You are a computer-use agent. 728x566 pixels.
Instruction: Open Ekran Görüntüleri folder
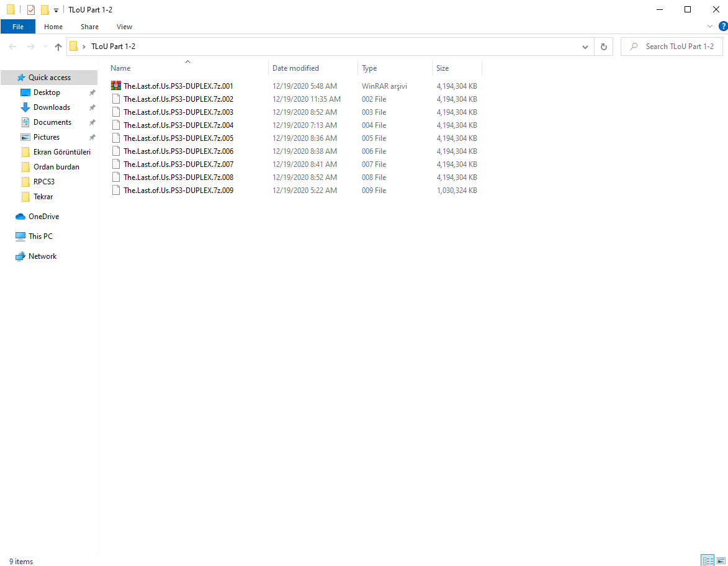[x=61, y=152]
